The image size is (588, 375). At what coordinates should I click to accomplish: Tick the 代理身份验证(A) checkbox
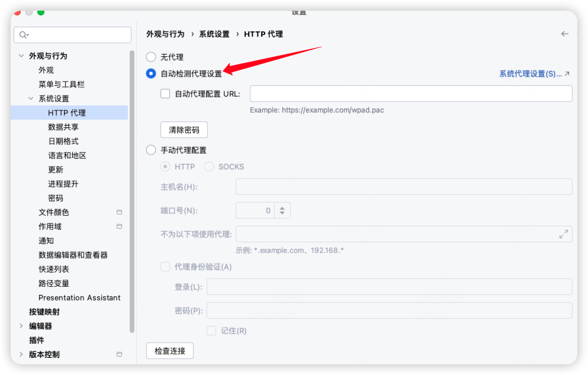[165, 267]
